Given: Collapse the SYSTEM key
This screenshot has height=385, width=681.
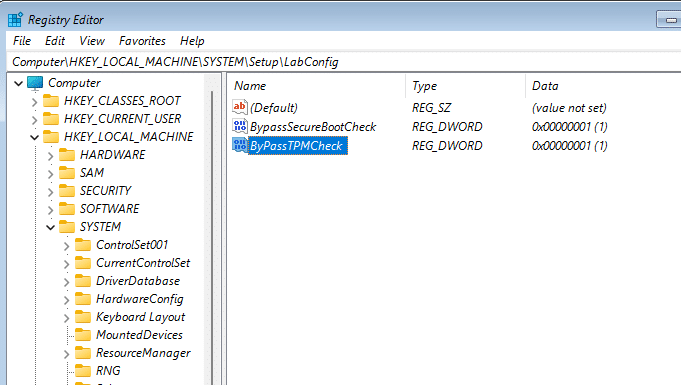Looking at the screenshot, I should 50,227.
